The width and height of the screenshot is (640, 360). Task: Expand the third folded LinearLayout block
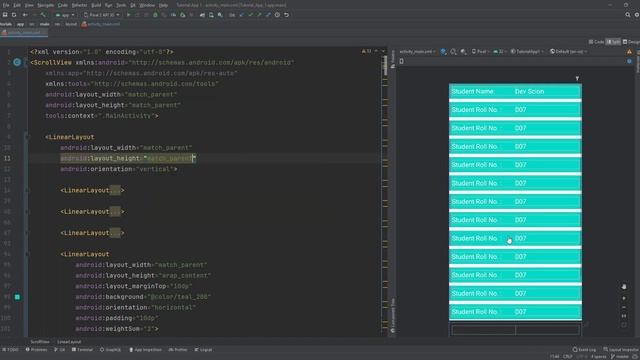click(115, 233)
